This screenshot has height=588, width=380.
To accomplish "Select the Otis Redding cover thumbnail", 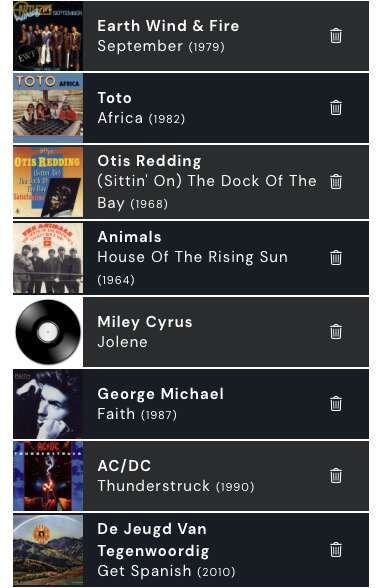I will coord(48,182).
